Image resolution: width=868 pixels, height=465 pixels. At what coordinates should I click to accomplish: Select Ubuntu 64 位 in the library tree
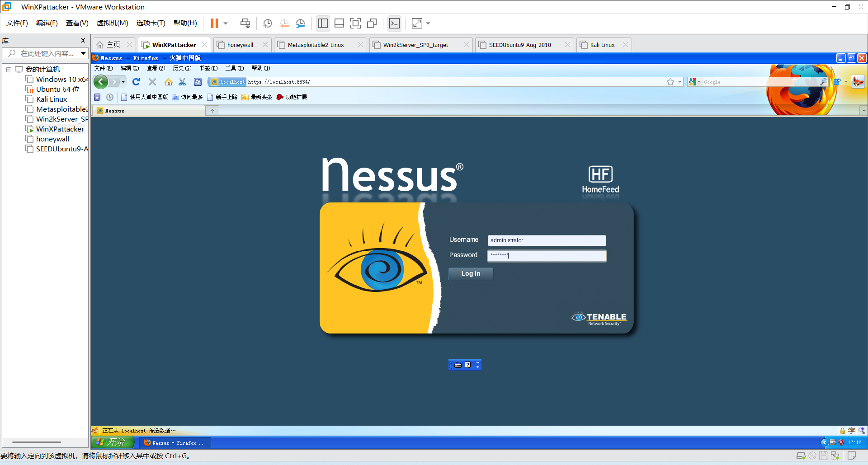pyautogui.click(x=57, y=89)
